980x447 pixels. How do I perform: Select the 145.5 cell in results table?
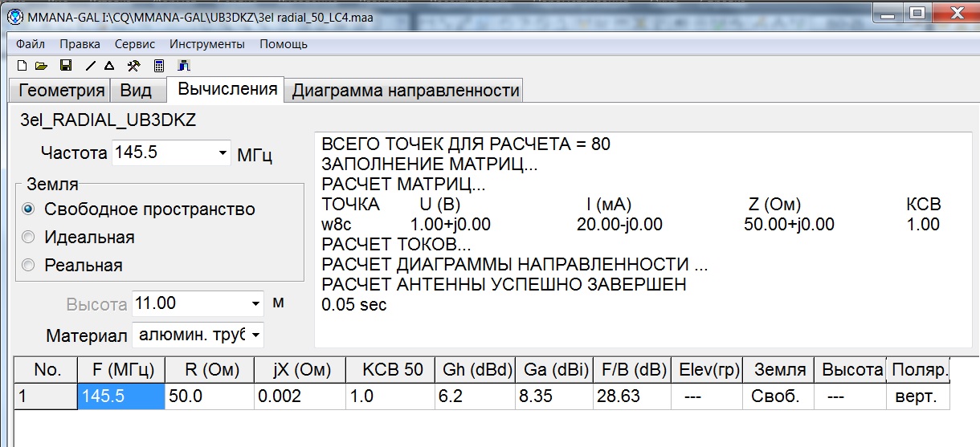[121, 396]
